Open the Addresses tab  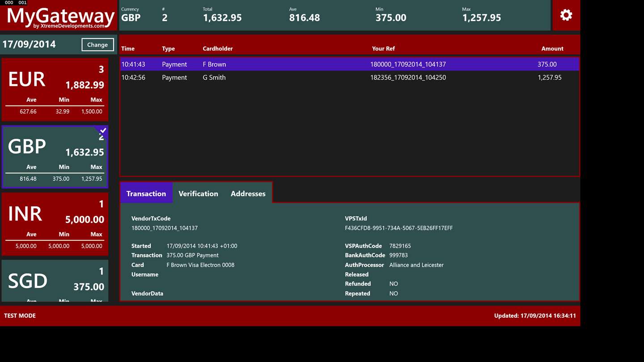pyautogui.click(x=248, y=194)
